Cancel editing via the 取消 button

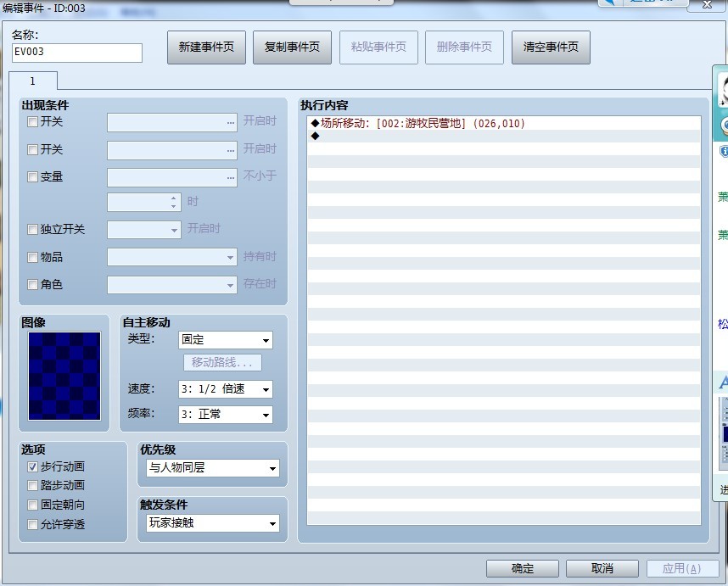pos(602,568)
